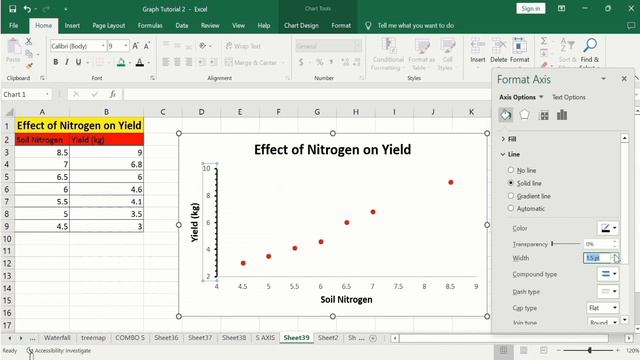
Task: Open Size & Properties tab in Format Axis
Action: click(x=544, y=116)
